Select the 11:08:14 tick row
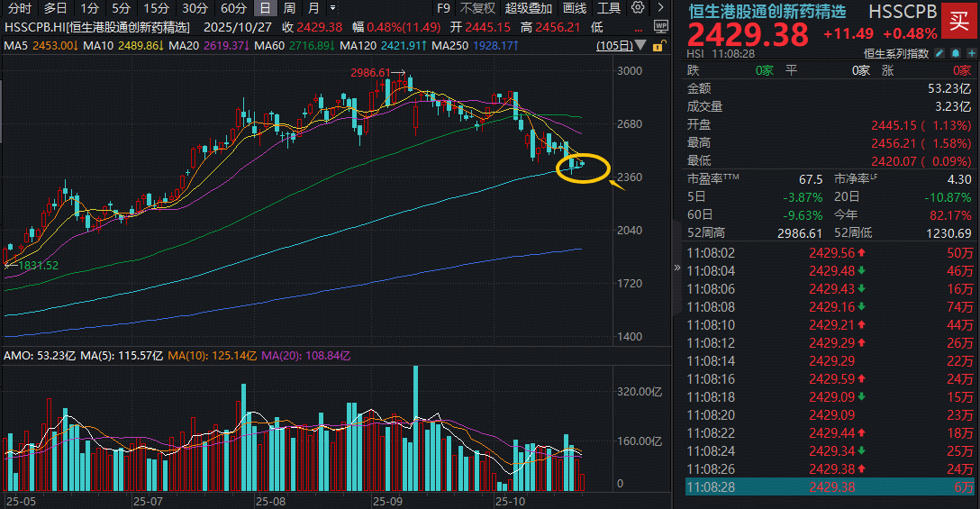Screen dimensions: 980x509 pos(830,360)
